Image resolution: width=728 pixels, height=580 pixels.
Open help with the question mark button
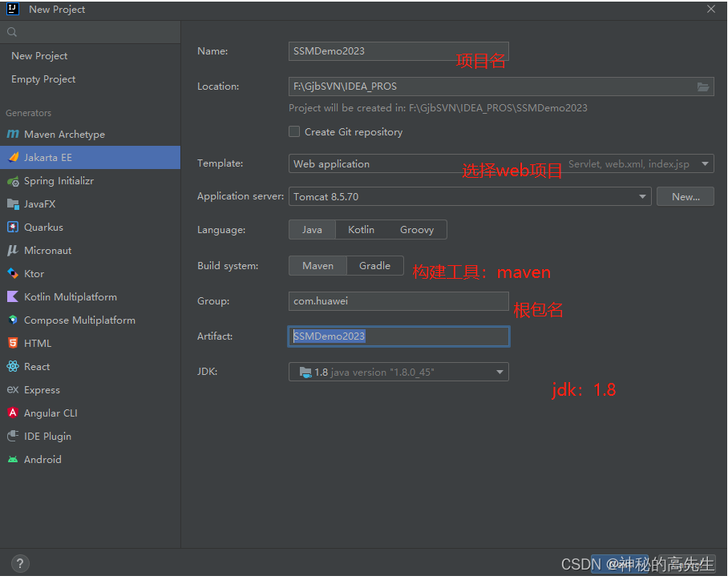(20, 564)
